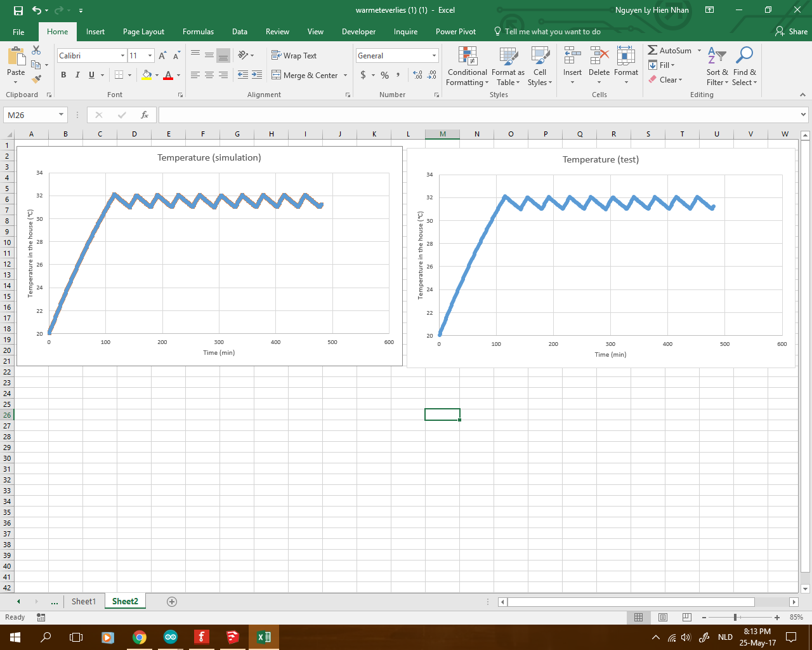Toggle Underline formatting

pyautogui.click(x=91, y=75)
